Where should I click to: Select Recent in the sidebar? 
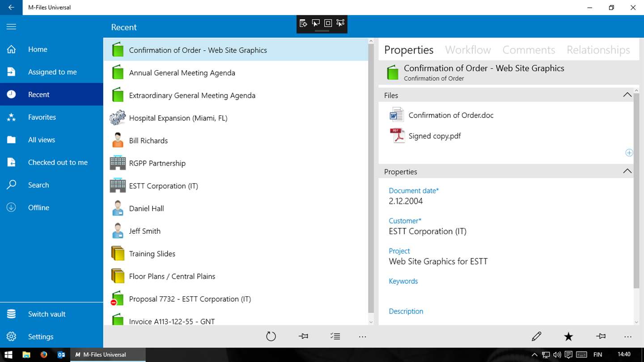(51, 94)
